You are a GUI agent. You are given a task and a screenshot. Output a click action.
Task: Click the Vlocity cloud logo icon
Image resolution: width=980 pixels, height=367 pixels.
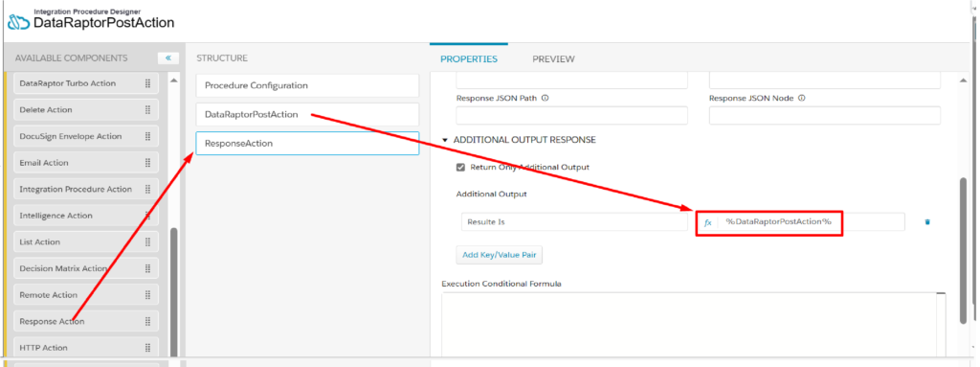(x=18, y=22)
